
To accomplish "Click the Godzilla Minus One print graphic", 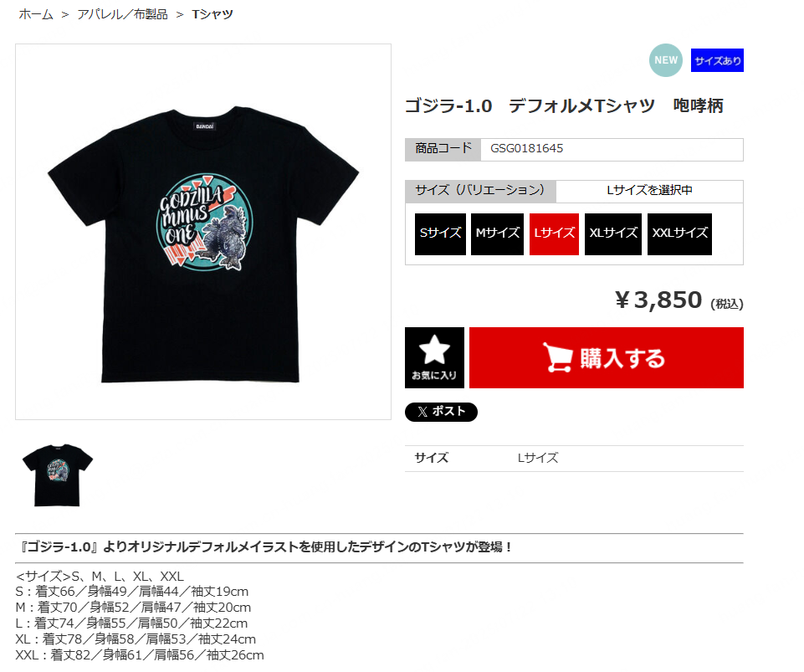I will coord(205,222).
